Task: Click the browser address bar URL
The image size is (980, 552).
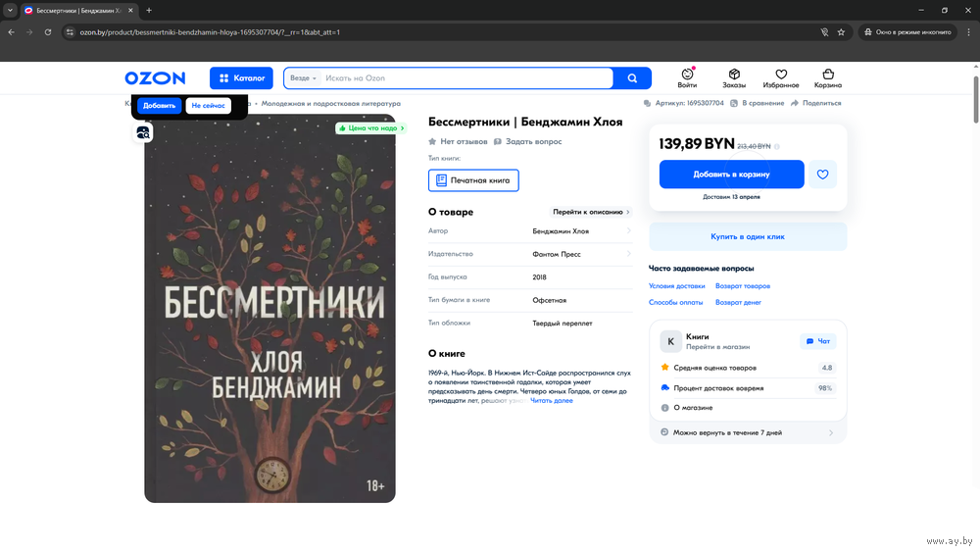Action: (x=210, y=32)
